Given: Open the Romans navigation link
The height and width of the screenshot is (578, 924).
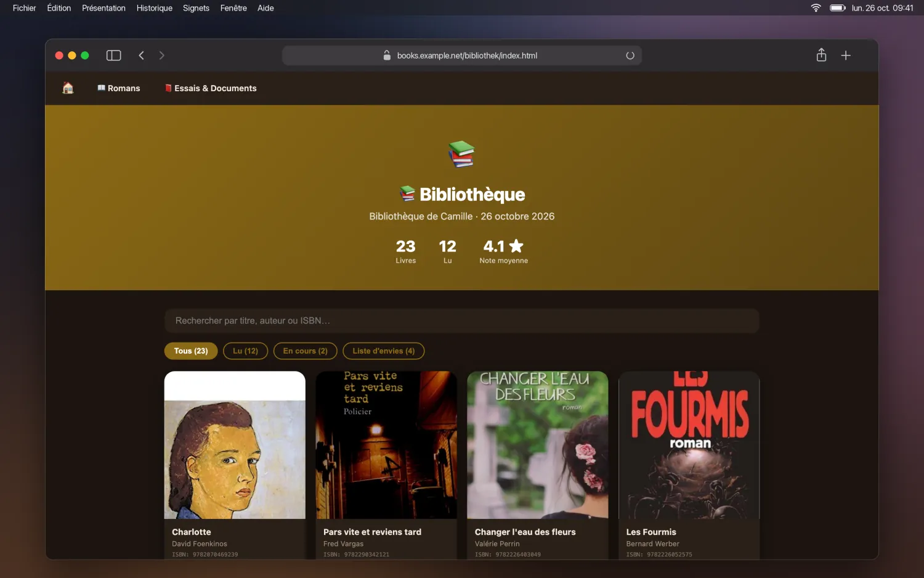Looking at the screenshot, I should click(119, 88).
